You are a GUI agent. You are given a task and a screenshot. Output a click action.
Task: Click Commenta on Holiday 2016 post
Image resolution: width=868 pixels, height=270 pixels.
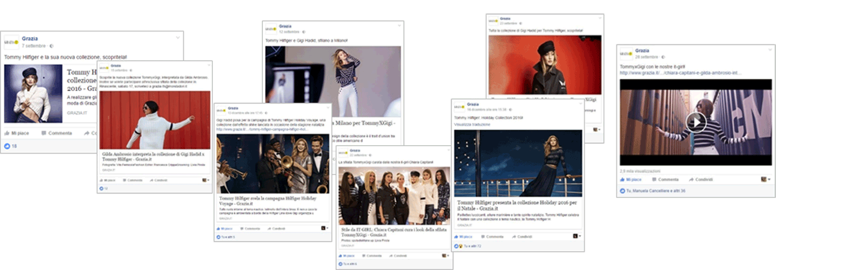pos(492,237)
